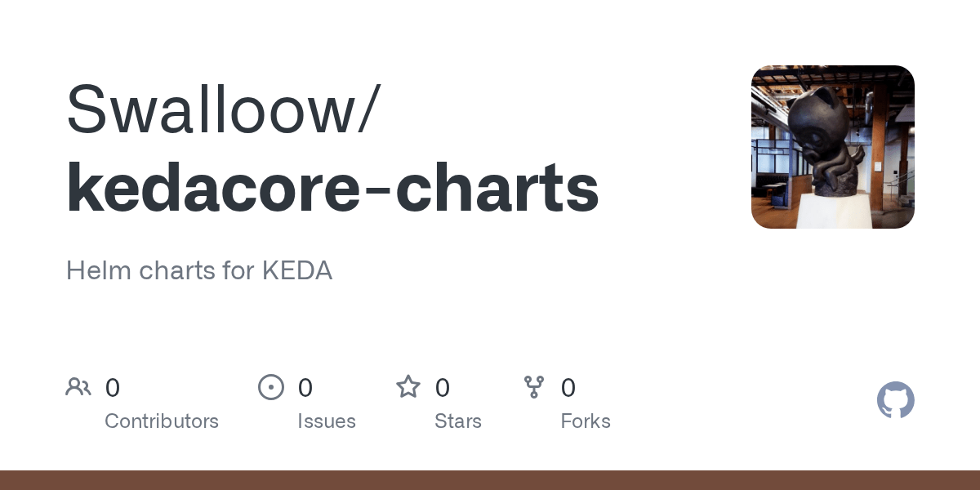The image size is (980, 490).
Task: Click the GitHub Octocat logo icon
Action: click(896, 400)
